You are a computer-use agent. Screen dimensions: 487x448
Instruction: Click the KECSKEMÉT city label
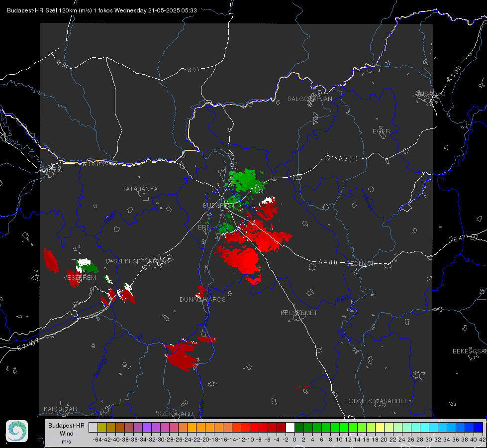point(299,313)
